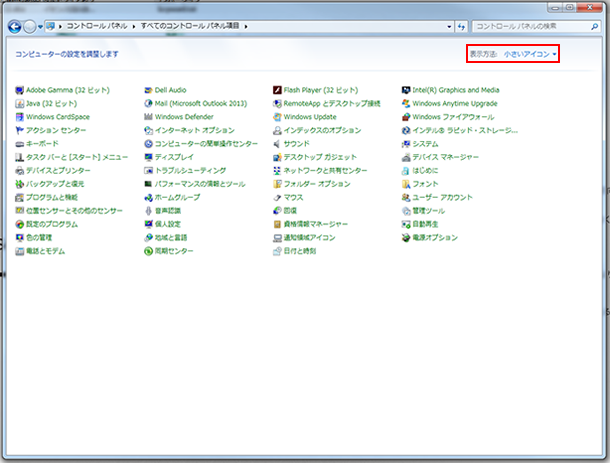
Task: Open the トラブルシューティング link
Action: click(190, 171)
